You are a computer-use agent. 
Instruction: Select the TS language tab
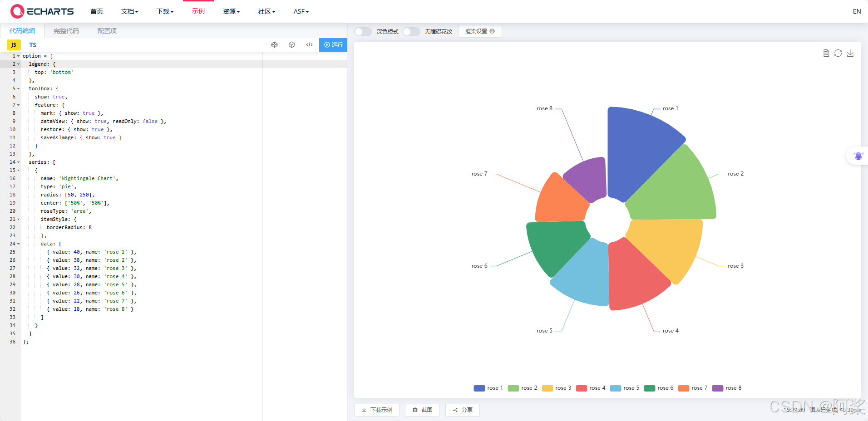33,44
